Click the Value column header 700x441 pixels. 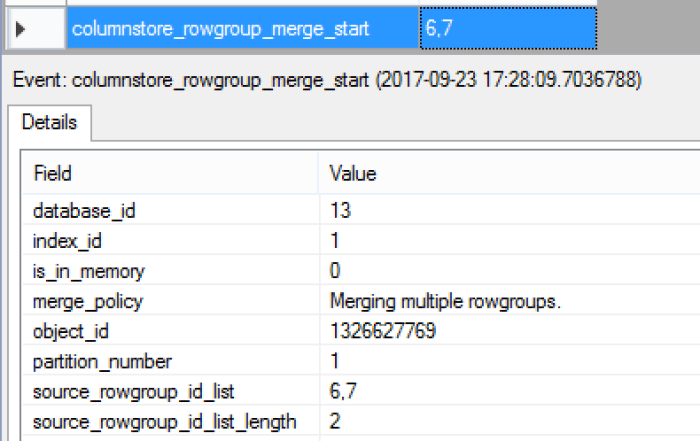coord(353,173)
